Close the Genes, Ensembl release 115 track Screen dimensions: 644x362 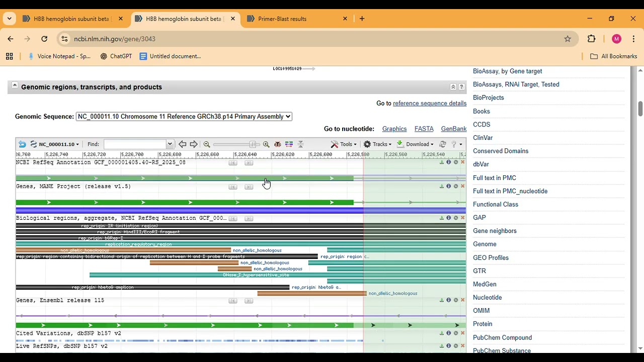tap(463, 300)
